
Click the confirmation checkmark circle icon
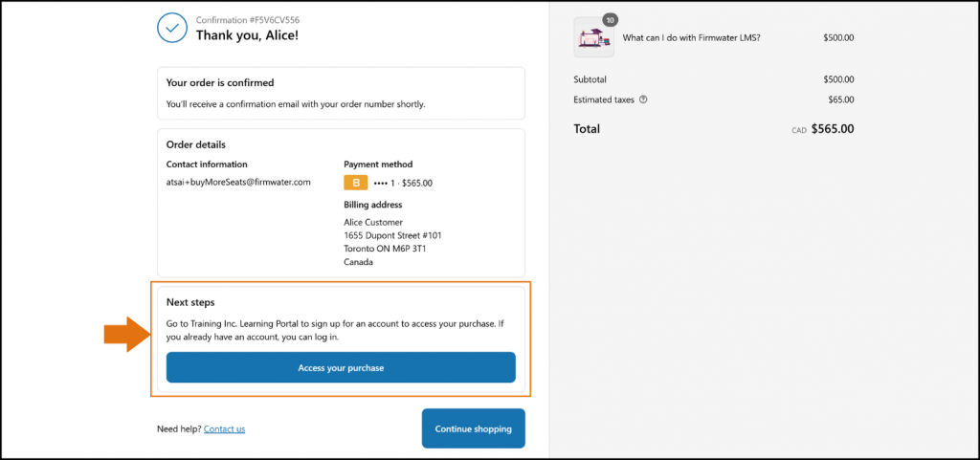(x=172, y=28)
